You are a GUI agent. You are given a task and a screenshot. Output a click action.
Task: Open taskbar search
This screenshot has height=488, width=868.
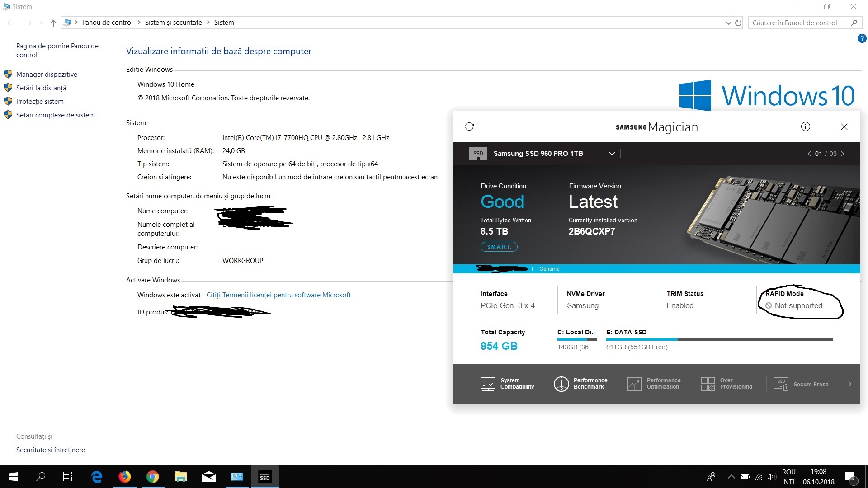coord(41,477)
